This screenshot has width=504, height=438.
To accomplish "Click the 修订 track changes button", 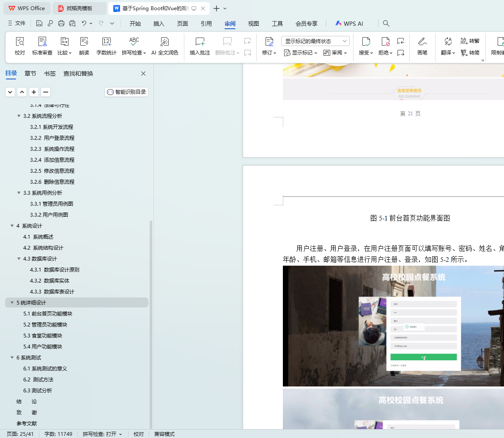I will (x=269, y=46).
